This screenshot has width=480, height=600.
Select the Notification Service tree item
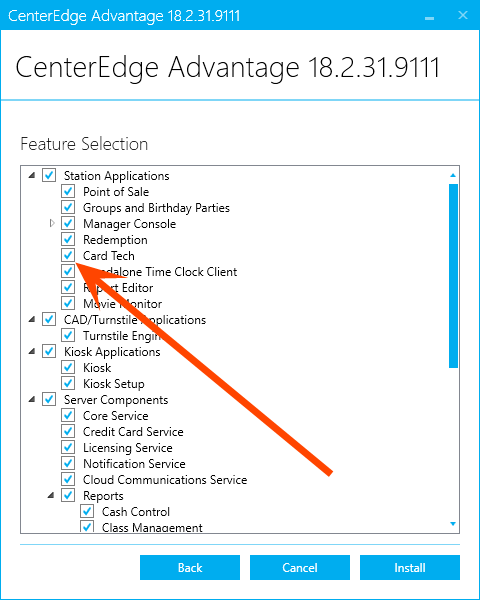[134, 464]
